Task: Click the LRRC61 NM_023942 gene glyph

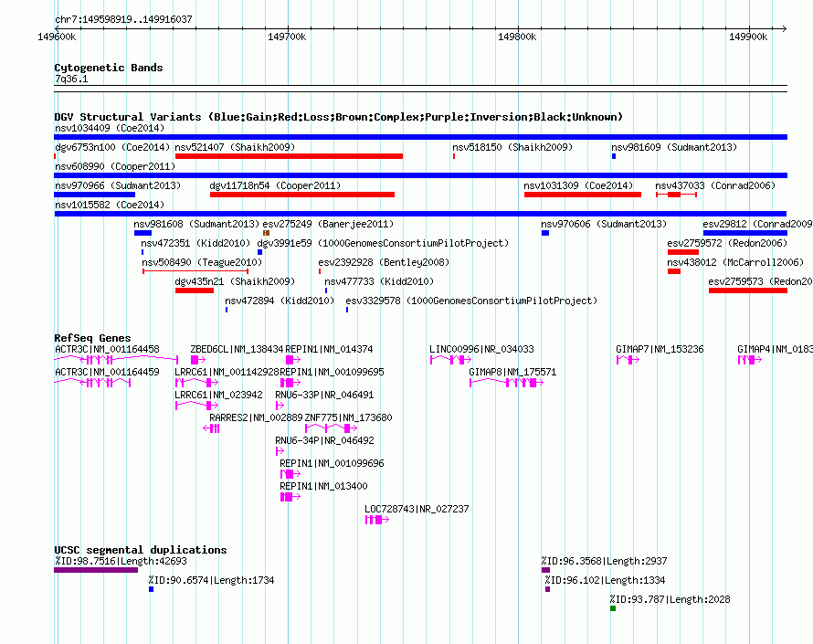Action: 197,406
